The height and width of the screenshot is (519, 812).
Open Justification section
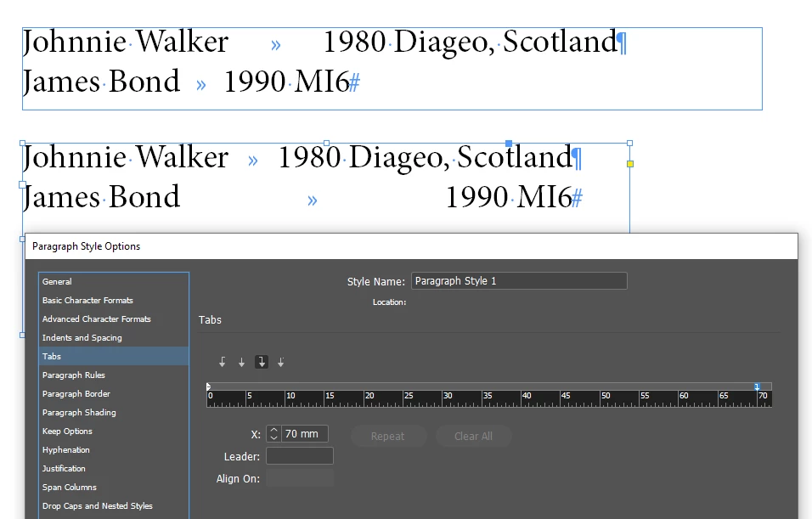pyautogui.click(x=114, y=468)
